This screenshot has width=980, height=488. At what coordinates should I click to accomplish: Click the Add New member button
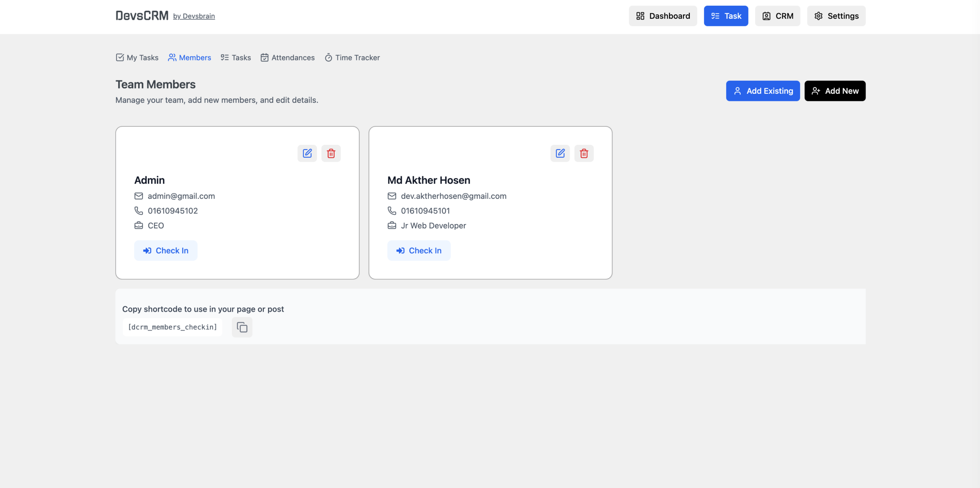tap(835, 91)
